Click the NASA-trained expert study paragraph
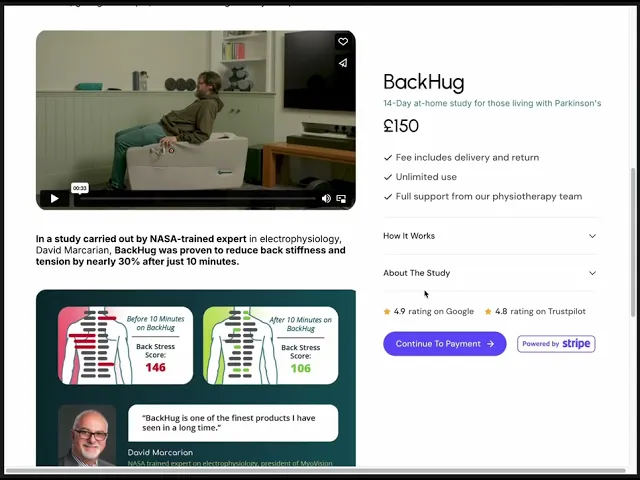The width and height of the screenshot is (640, 480). click(191, 250)
